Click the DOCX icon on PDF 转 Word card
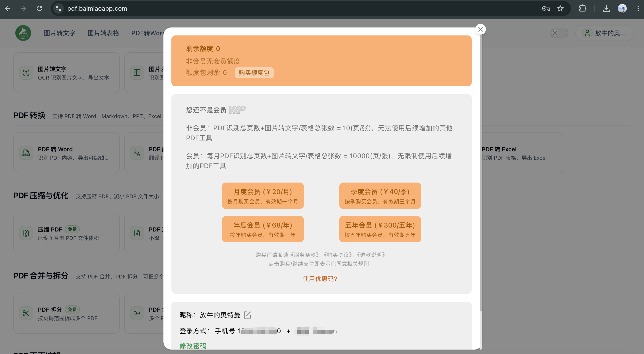Screen dimensions: 644x354 [26, 153]
